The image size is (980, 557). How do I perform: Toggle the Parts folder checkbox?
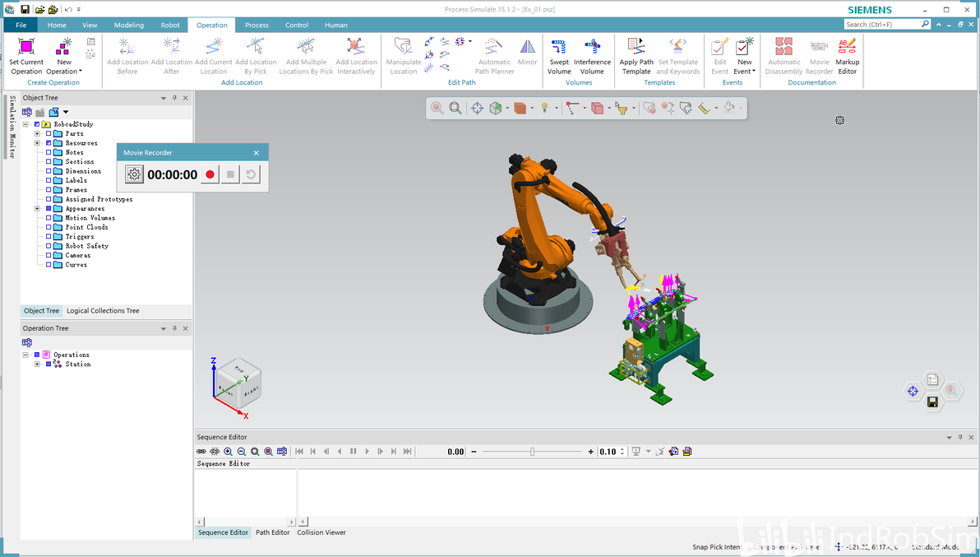point(49,134)
